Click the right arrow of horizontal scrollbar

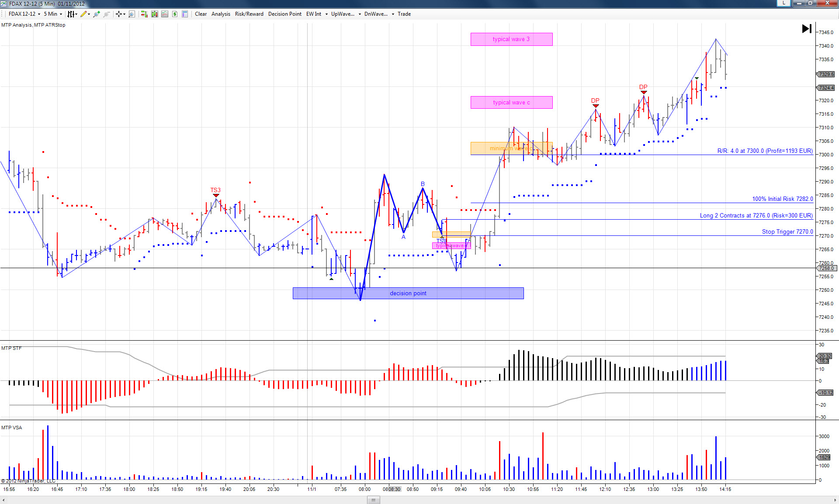835,500
